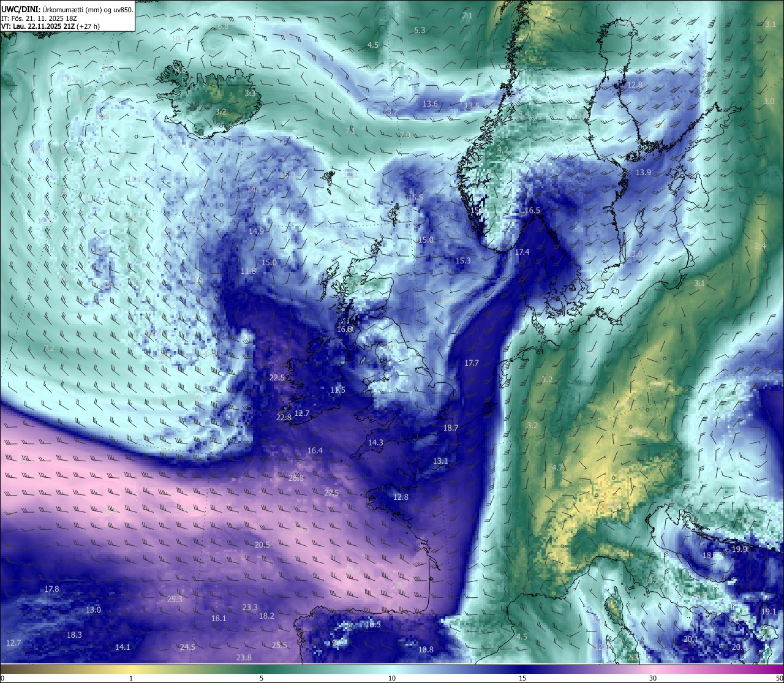Click the 'UWC/DINI: Úrkomumætti (mm) og uv850.' title
The height and width of the screenshot is (683, 784).
point(67,10)
